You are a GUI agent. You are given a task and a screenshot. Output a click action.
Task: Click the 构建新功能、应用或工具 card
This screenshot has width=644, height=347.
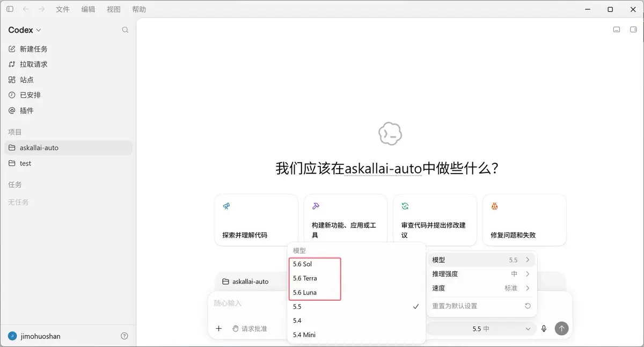click(x=346, y=220)
